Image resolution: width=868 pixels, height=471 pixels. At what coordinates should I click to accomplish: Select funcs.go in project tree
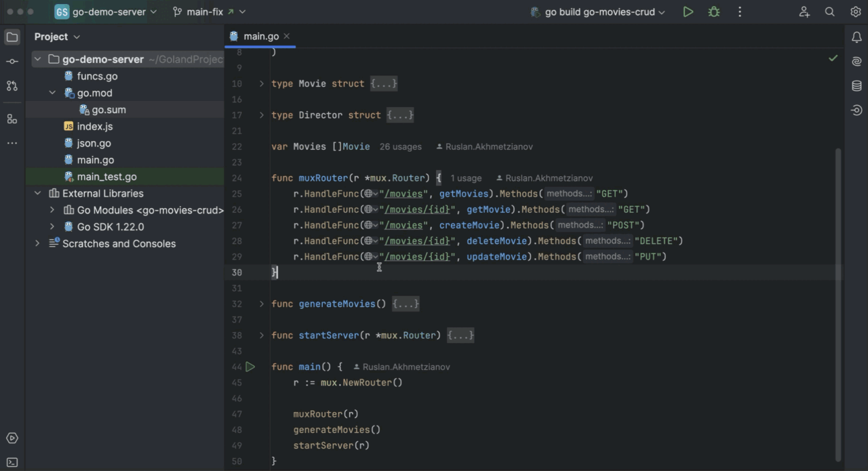coord(97,77)
